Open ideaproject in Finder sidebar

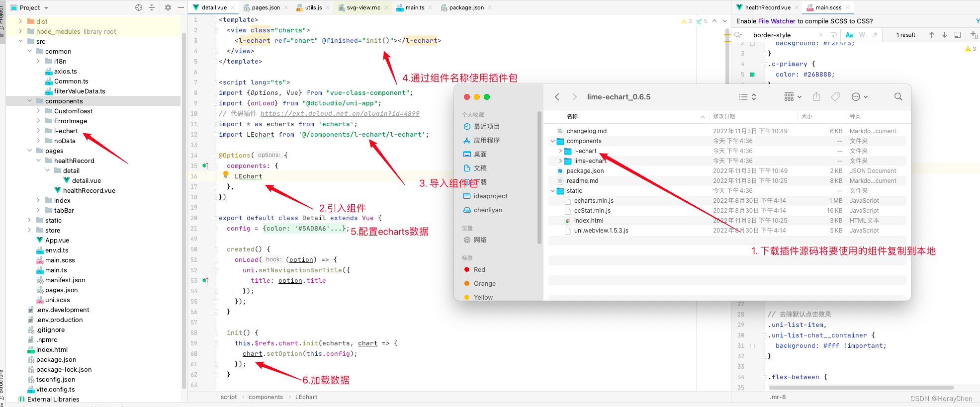point(485,196)
